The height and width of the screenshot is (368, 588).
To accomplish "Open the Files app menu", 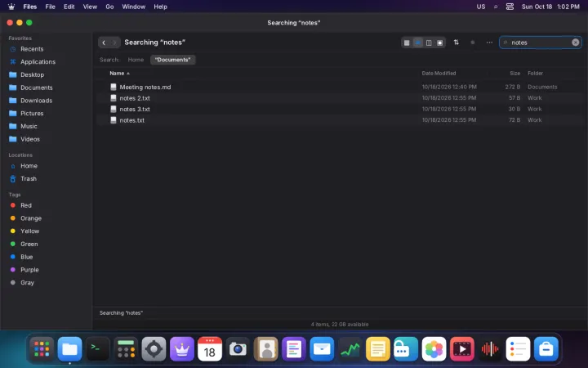I will click(x=30, y=7).
